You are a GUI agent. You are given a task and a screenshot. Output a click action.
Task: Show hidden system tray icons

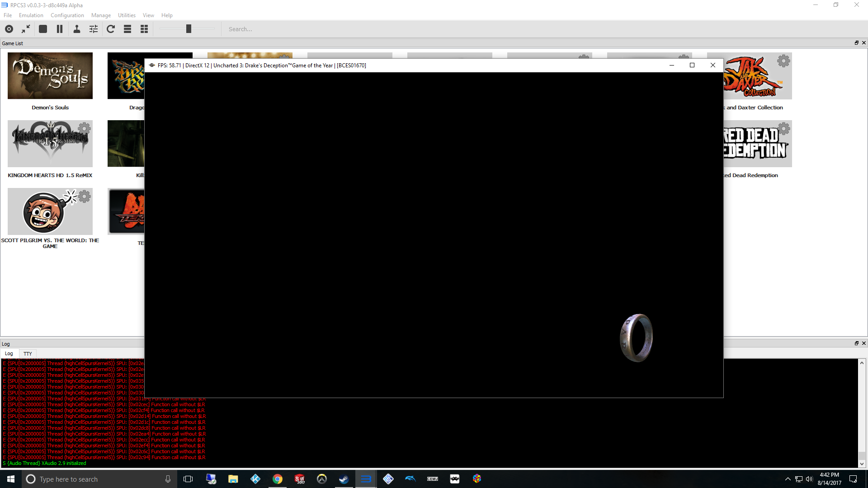pos(788,479)
